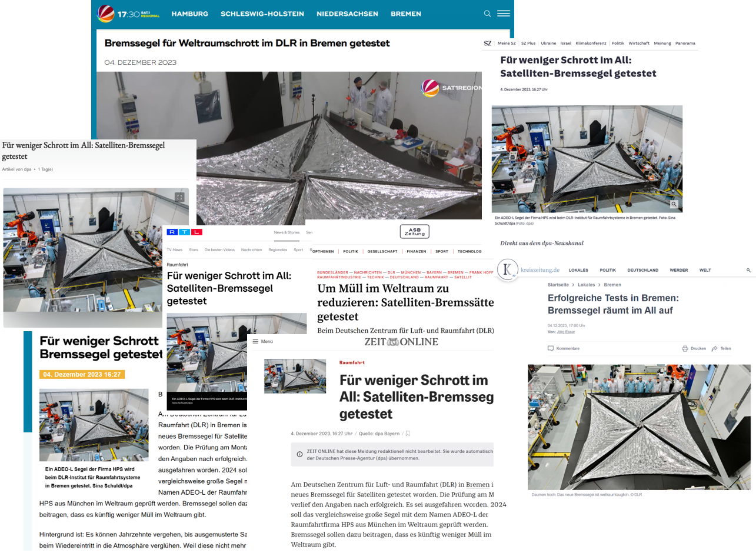Open author Jörg Esser link
This screenshot has height=553, width=756.
pos(567,332)
